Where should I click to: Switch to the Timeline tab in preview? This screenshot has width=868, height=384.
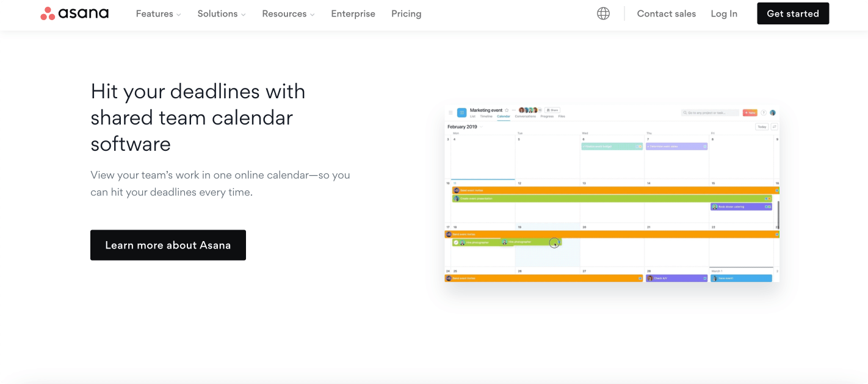pos(486,116)
